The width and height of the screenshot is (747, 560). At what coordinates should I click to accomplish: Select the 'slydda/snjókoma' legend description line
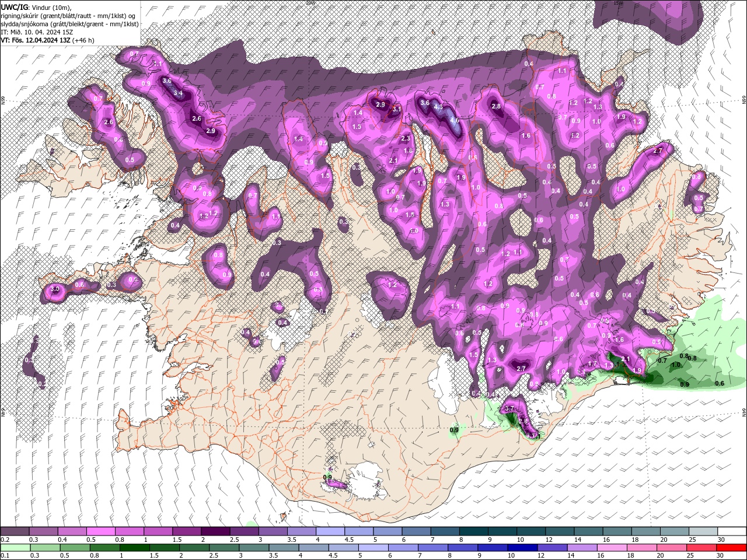click(x=70, y=24)
